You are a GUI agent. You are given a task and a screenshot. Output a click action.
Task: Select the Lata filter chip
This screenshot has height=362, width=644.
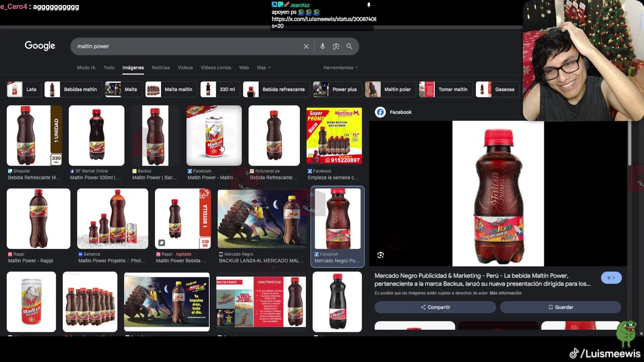24,89
